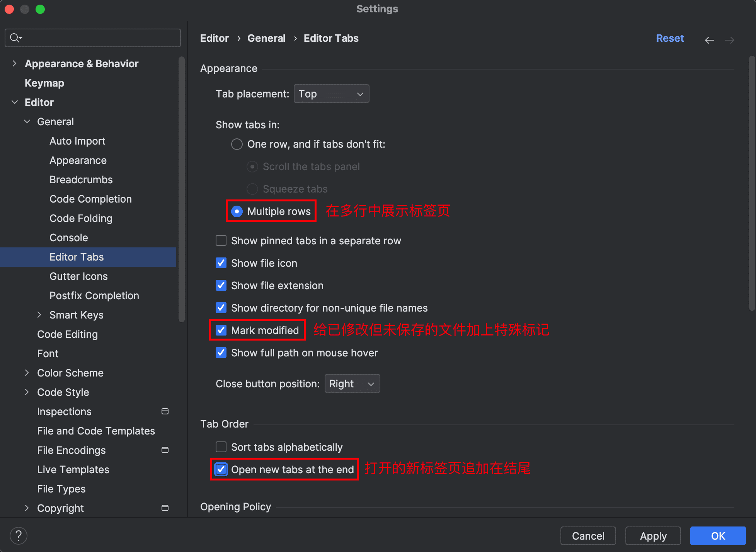Go forward using the right arrow icon
The image size is (756, 552).
pyautogui.click(x=729, y=40)
